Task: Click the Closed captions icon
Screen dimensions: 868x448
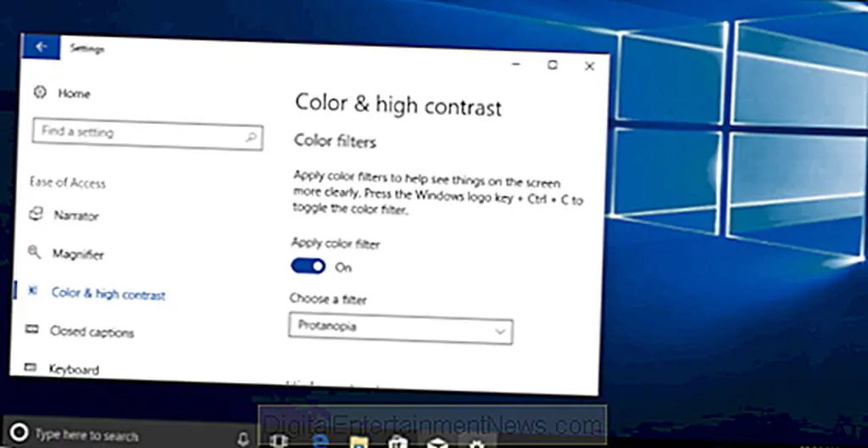Action: click(32, 330)
